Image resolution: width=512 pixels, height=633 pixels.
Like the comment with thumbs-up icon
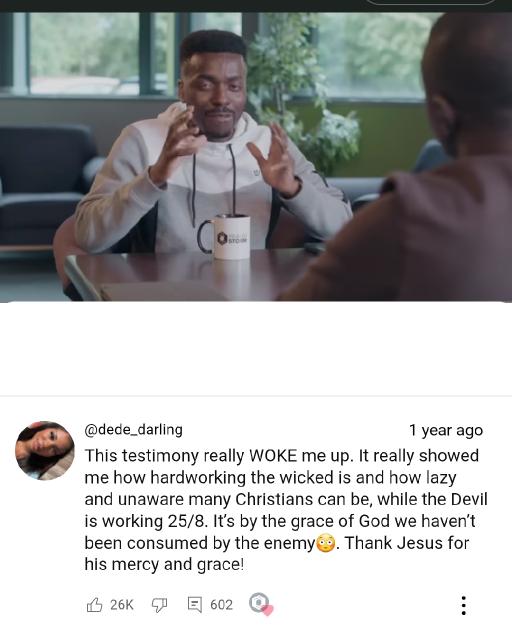point(94,604)
